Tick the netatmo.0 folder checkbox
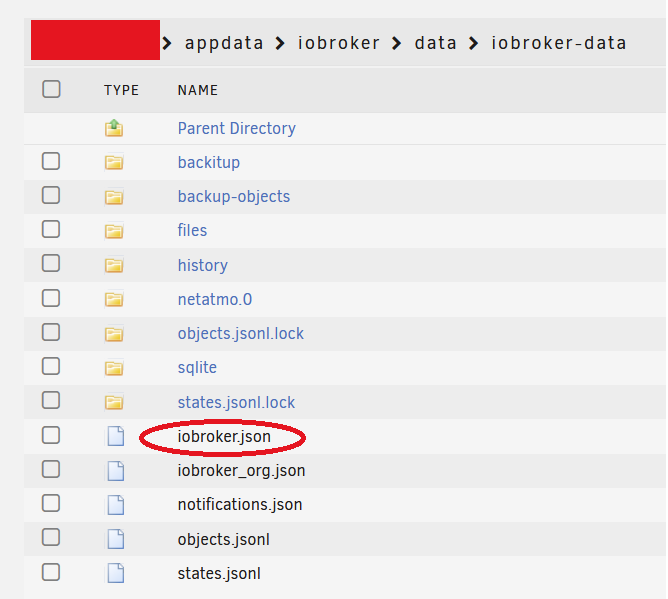 (51, 298)
